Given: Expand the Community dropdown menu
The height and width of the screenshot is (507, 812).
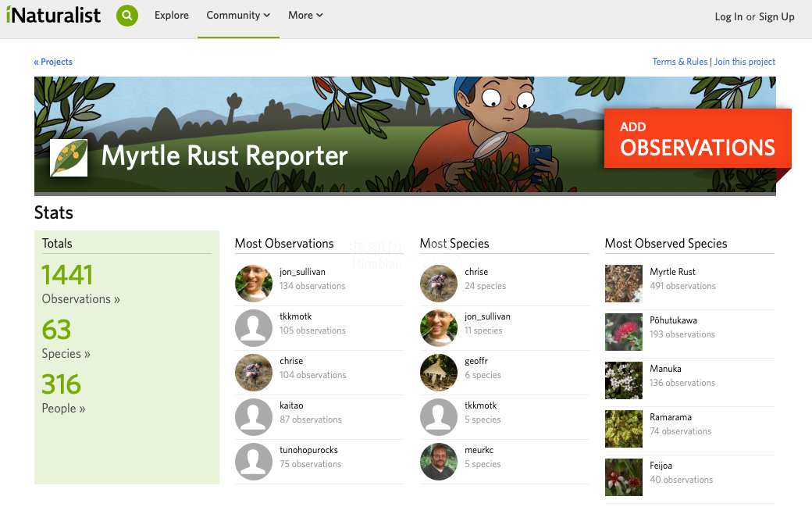Looking at the screenshot, I should [x=238, y=16].
